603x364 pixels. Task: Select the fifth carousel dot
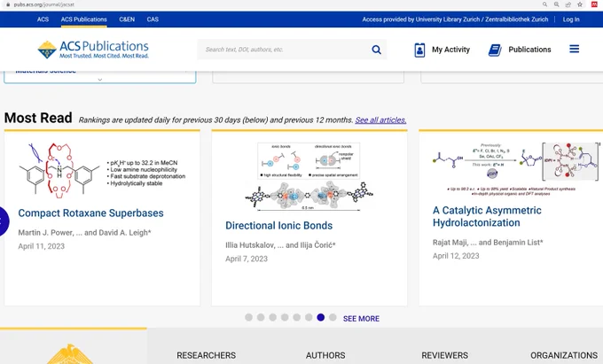(296, 317)
